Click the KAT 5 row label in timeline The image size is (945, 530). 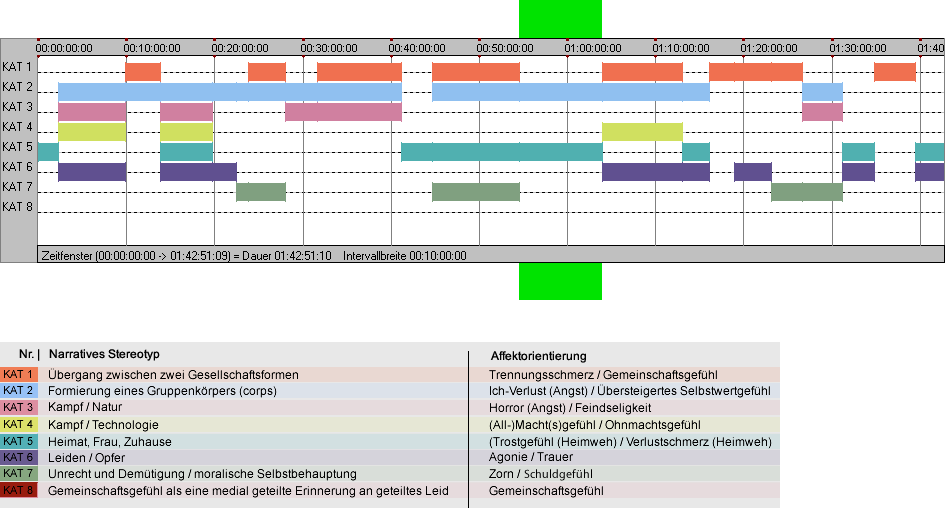tap(17, 147)
